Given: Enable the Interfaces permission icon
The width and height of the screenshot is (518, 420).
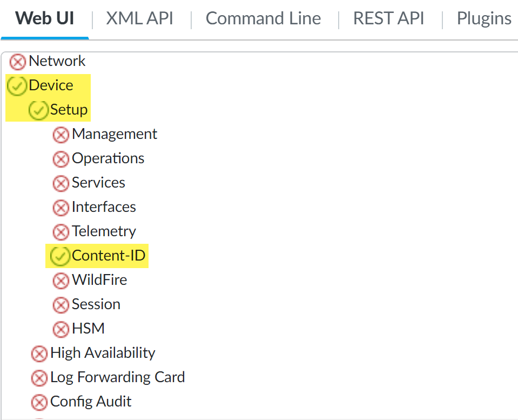Looking at the screenshot, I should click(x=60, y=208).
